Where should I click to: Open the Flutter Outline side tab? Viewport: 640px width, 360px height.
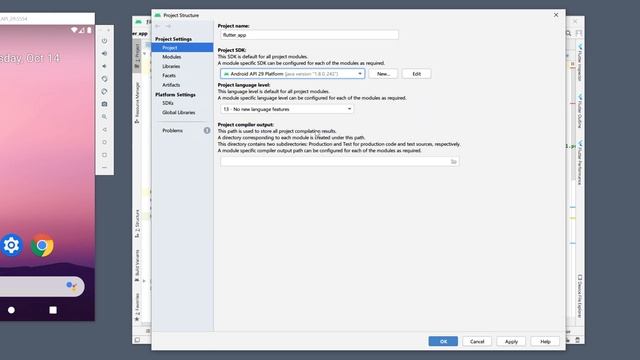[580, 111]
